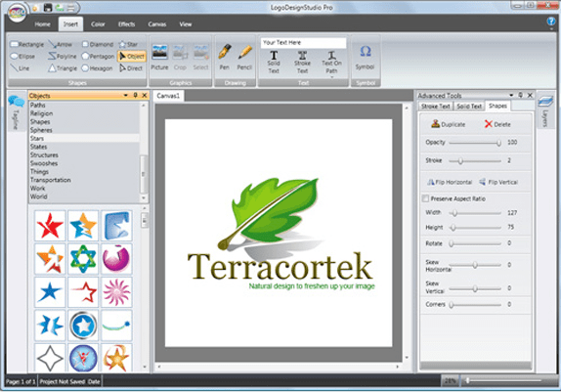
Task: Adjust the Stroke slider
Action: [475, 161]
